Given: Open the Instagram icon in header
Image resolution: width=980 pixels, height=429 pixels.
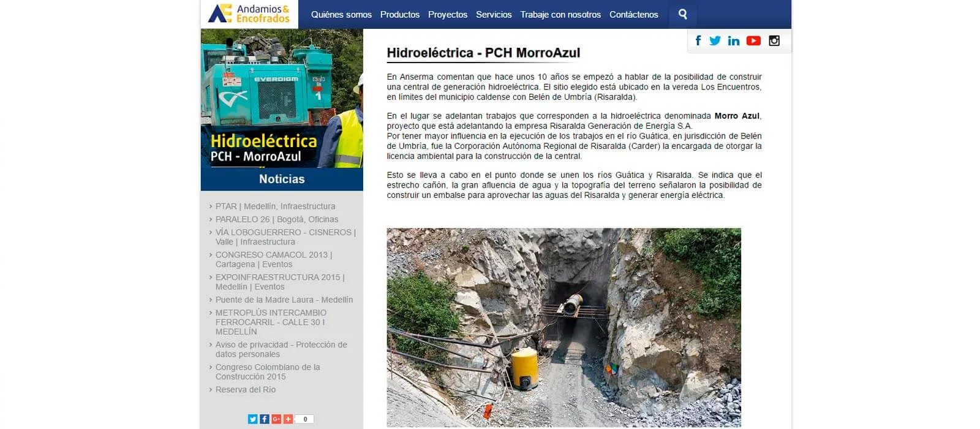Looking at the screenshot, I should coord(774,40).
